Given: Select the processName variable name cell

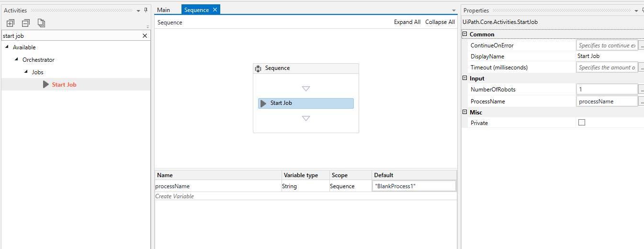Looking at the screenshot, I should (218, 186).
